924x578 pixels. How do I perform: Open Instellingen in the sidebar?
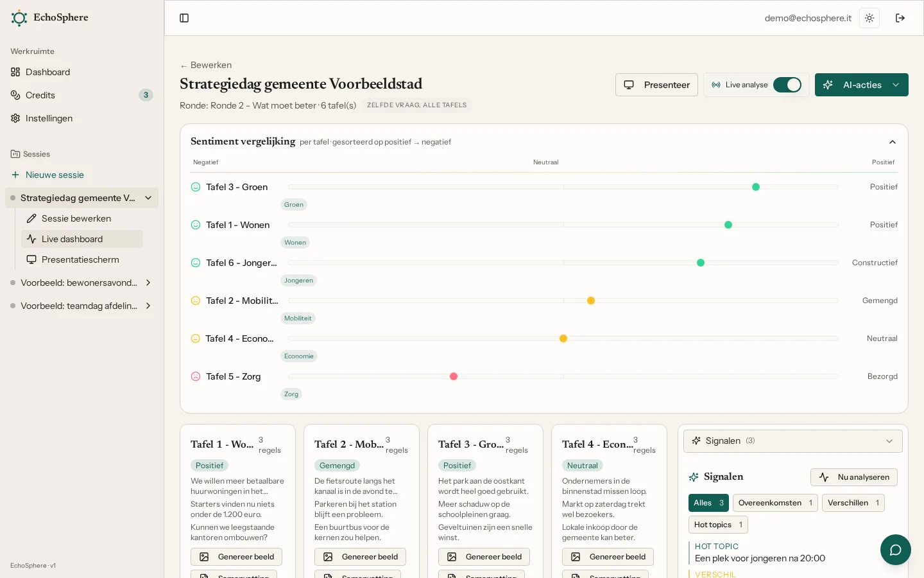(81, 118)
